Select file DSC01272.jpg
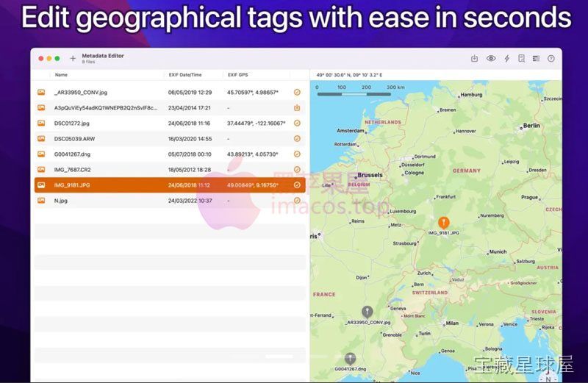This screenshot has width=588, height=383. pyautogui.click(x=71, y=123)
